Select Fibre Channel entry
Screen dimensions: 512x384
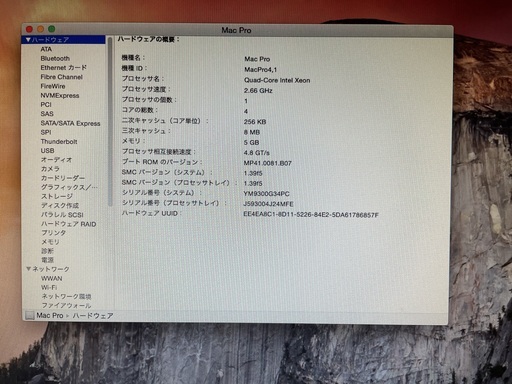tap(62, 77)
